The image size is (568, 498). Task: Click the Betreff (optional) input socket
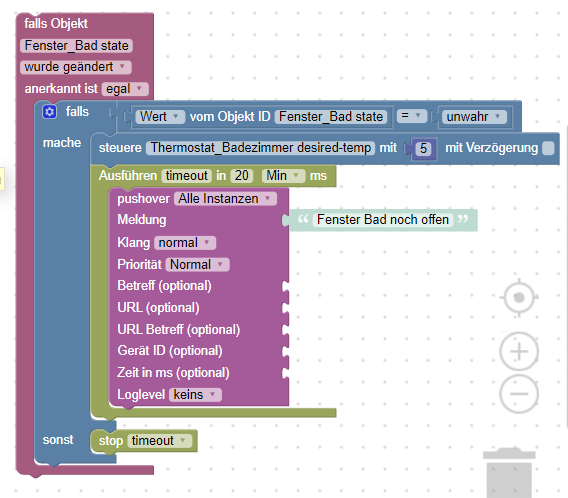click(x=285, y=286)
